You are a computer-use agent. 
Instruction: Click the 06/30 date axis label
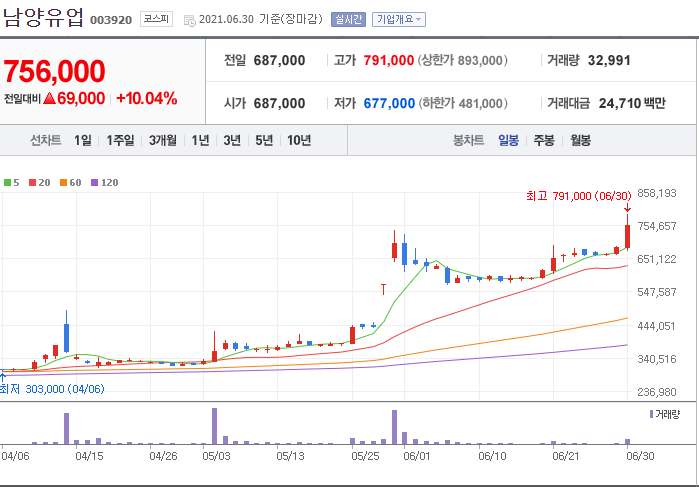[x=640, y=456]
